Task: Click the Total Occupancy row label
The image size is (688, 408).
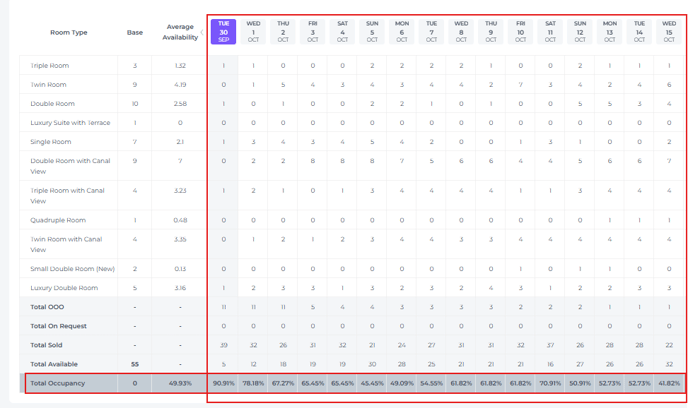Action: 58,383
